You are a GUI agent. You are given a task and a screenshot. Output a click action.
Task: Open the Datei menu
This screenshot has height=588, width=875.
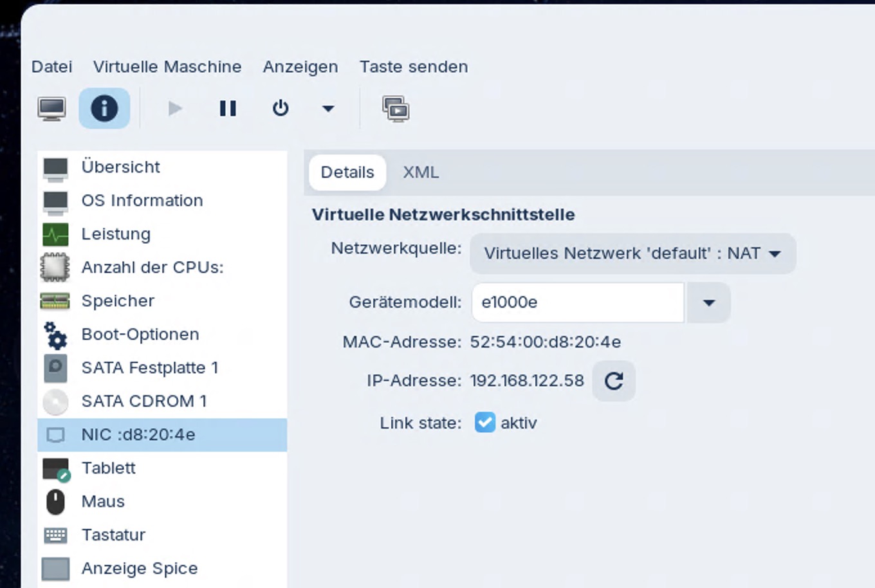click(x=51, y=67)
